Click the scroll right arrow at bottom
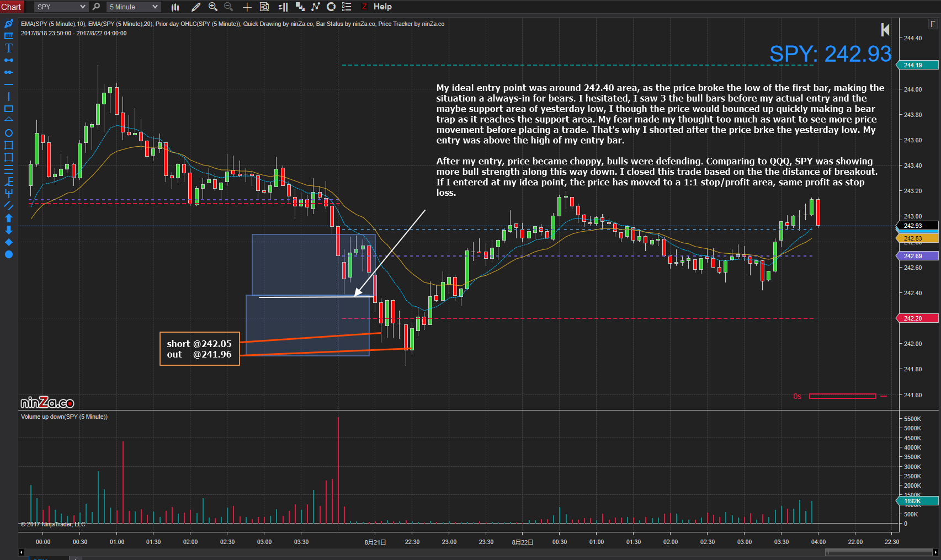Screen dimensions: 941x560 point(935,552)
